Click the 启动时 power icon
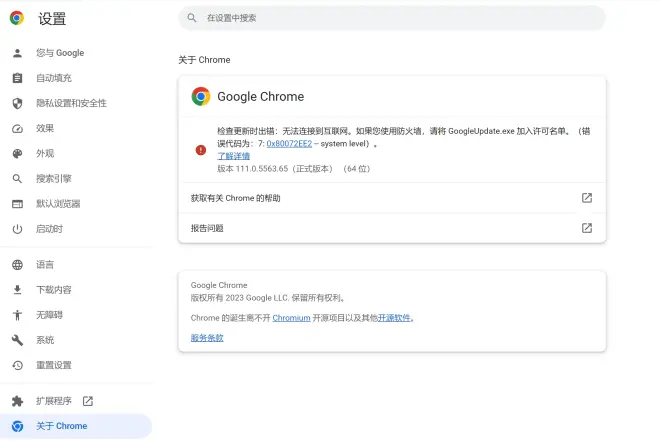The image size is (660, 441). 17,229
